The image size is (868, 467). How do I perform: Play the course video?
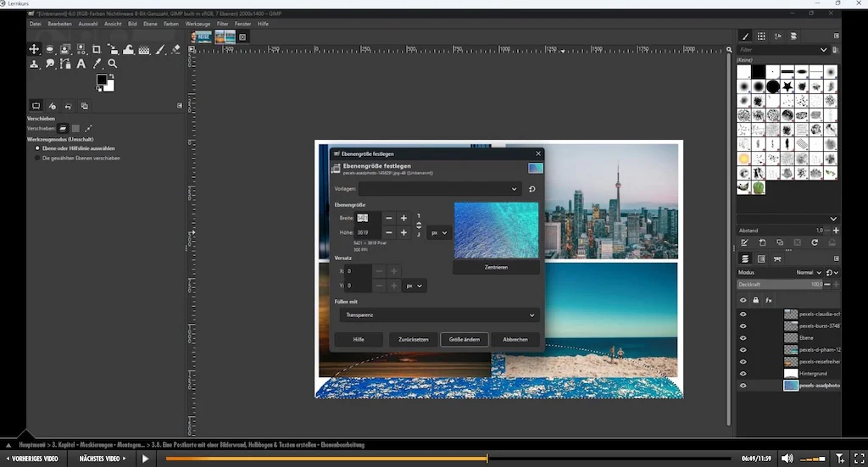(x=145, y=459)
